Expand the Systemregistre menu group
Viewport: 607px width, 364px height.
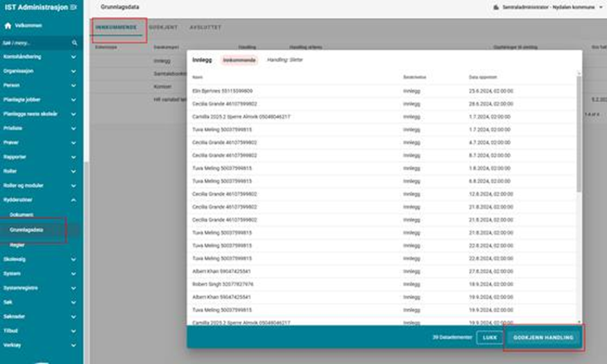(74, 287)
